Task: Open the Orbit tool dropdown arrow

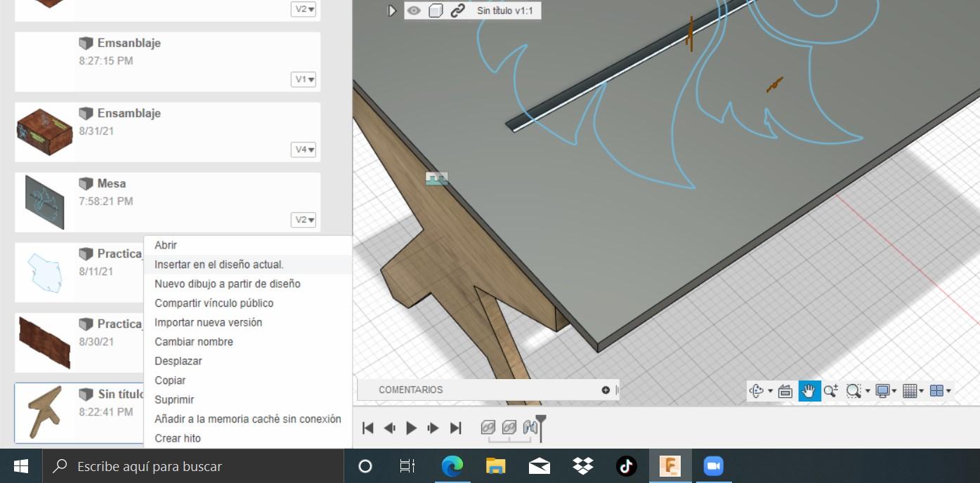Action: (x=770, y=391)
